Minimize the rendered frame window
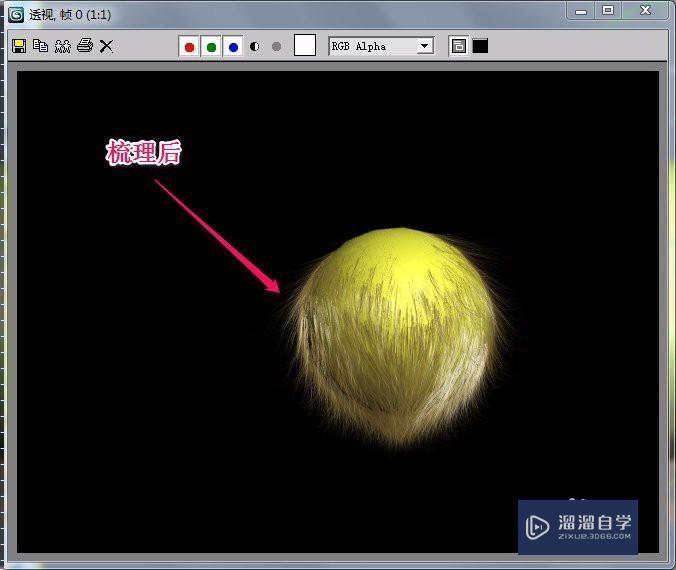 [x=581, y=11]
